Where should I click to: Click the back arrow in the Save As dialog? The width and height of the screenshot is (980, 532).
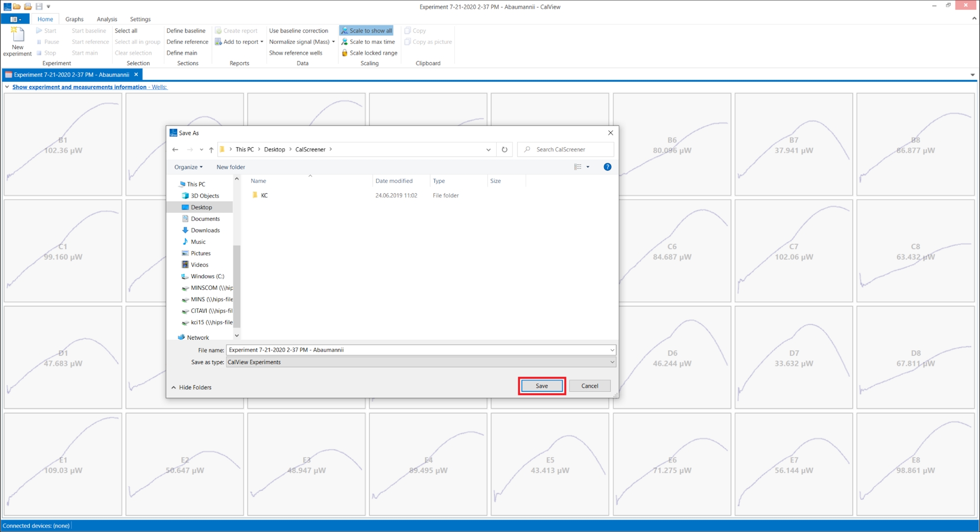coord(175,150)
